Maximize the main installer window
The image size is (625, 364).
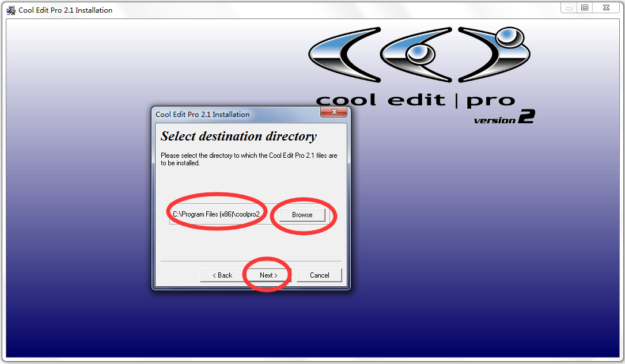[x=585, y=8]
